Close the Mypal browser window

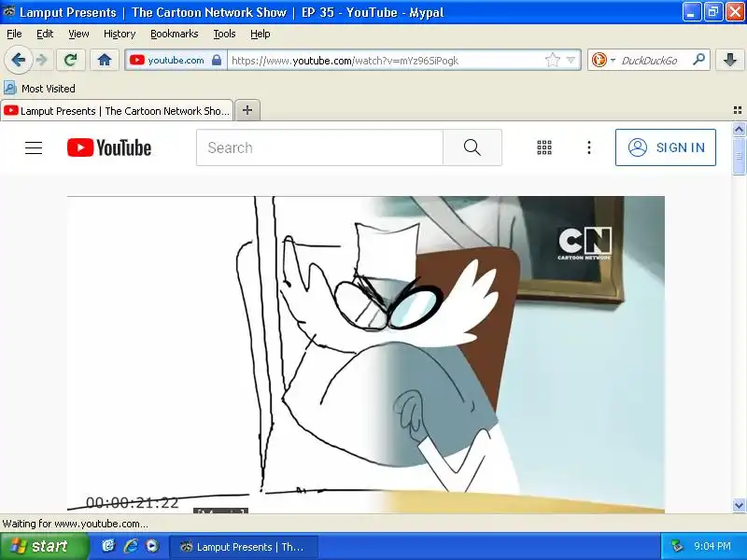coord(735,12)
